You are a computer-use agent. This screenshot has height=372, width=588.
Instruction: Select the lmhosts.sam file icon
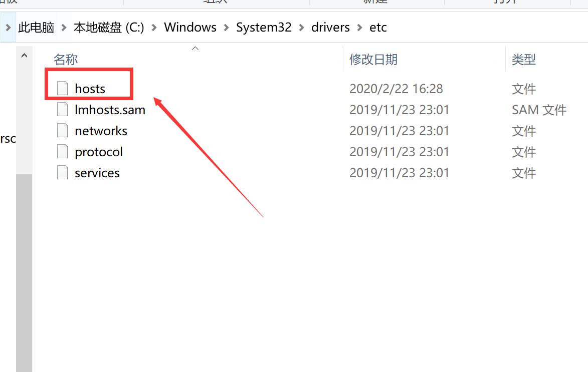[62, 109]
